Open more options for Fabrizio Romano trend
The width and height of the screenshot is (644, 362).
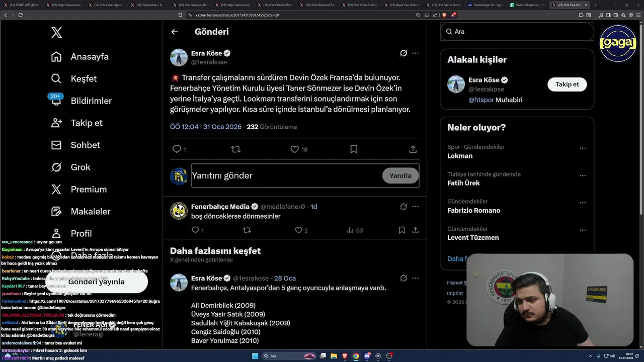[583, 203]
